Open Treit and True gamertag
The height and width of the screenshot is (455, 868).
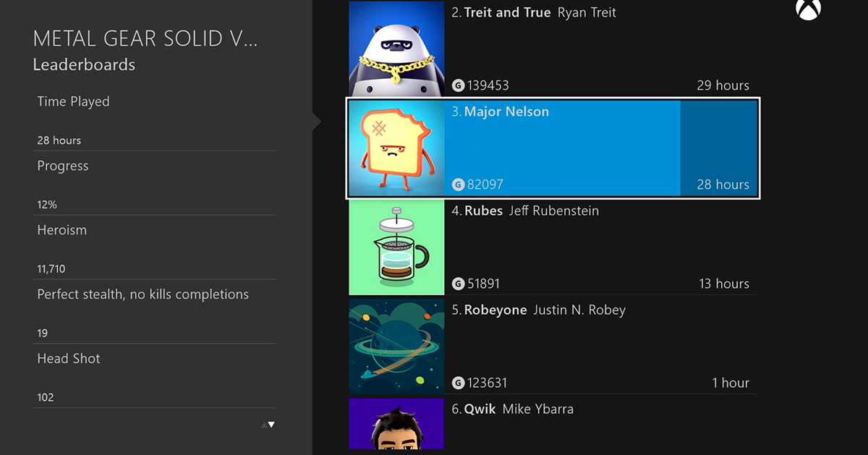[507, 12]
